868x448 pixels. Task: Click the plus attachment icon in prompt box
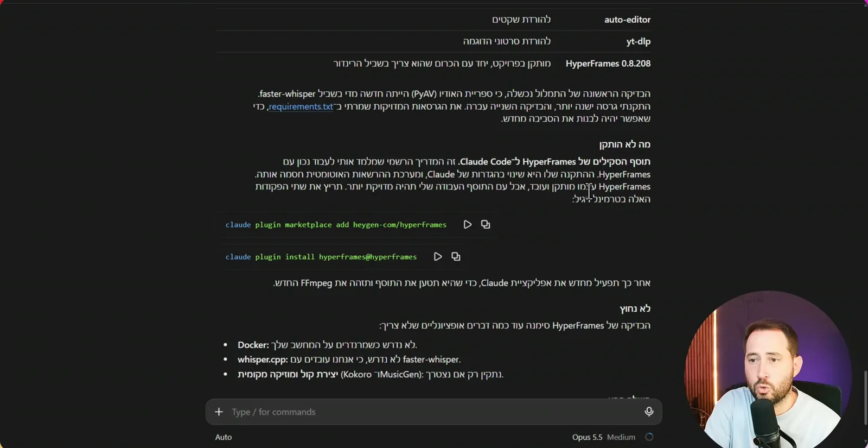tap(219, 412)
